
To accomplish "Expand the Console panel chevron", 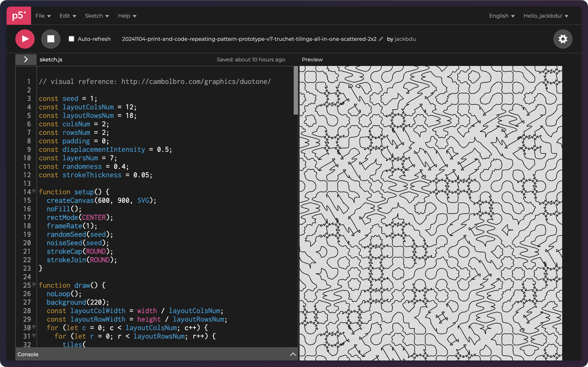I will click(293, 354).
